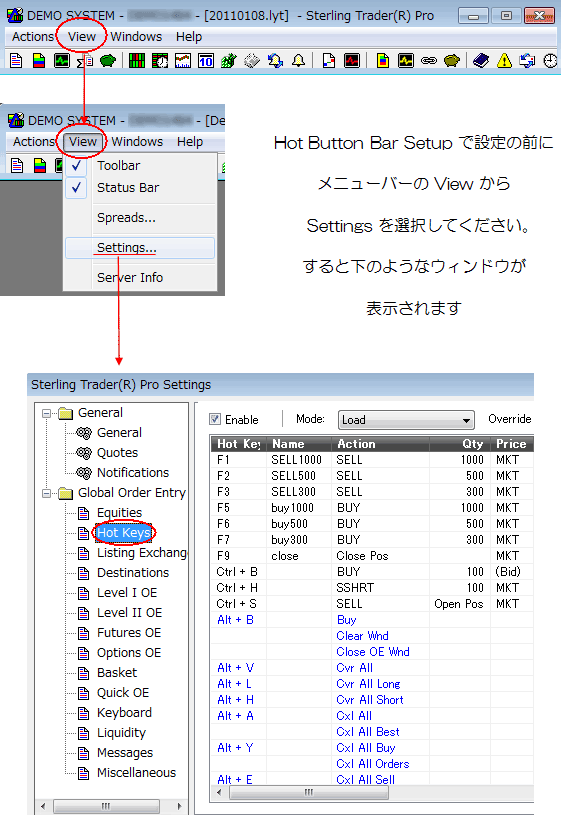Image resolution: width=561 pixels, height=815 pixels.
Task: Click the blue refresh arrows icon
Action: tap(527, 60)
